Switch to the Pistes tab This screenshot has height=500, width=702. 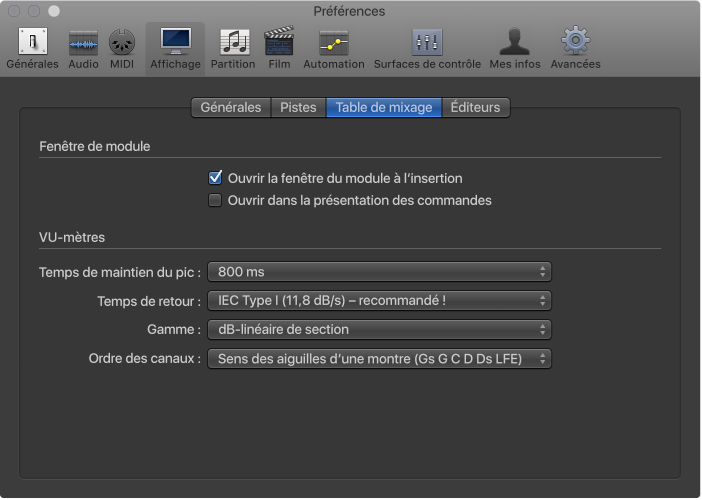click(x=298, y=107)
